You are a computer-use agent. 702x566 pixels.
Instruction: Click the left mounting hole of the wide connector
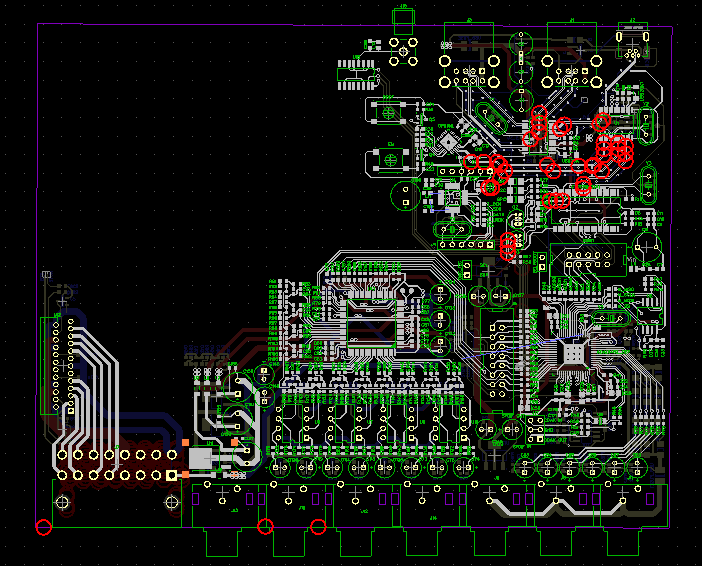point(63,501)
